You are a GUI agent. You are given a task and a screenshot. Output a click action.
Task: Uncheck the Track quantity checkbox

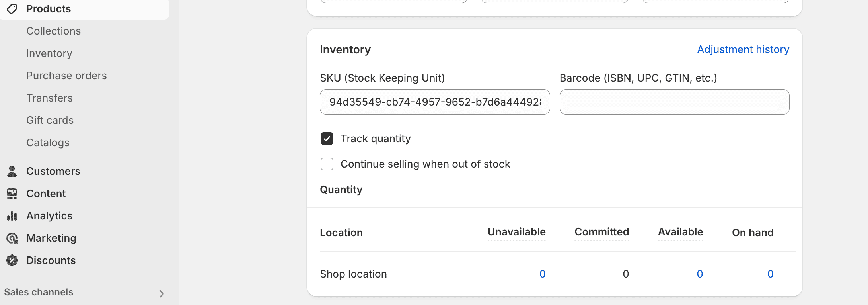(327, 139)
